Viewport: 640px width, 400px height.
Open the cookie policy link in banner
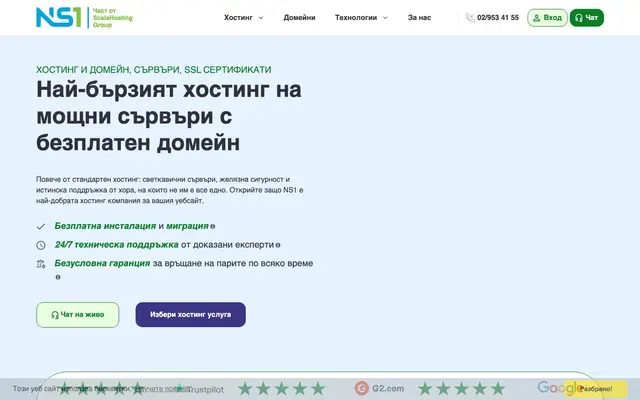point(160,389)
